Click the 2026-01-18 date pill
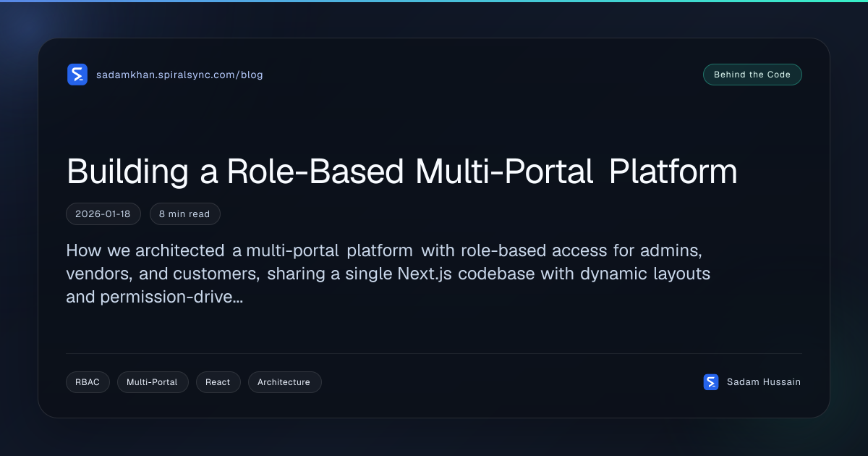Screen dimensions: 868x456 click(x=103, y=214)
